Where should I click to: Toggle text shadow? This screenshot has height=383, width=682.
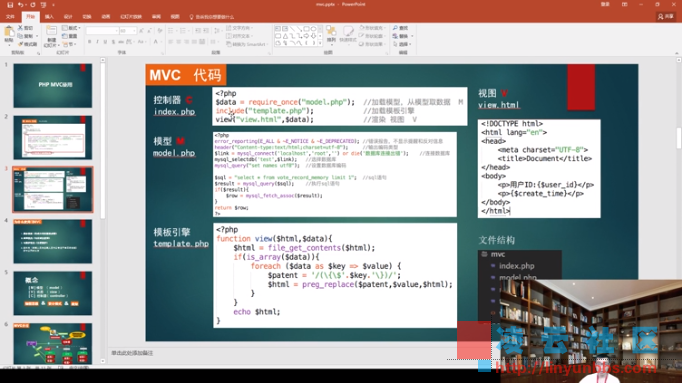[113, 42]
